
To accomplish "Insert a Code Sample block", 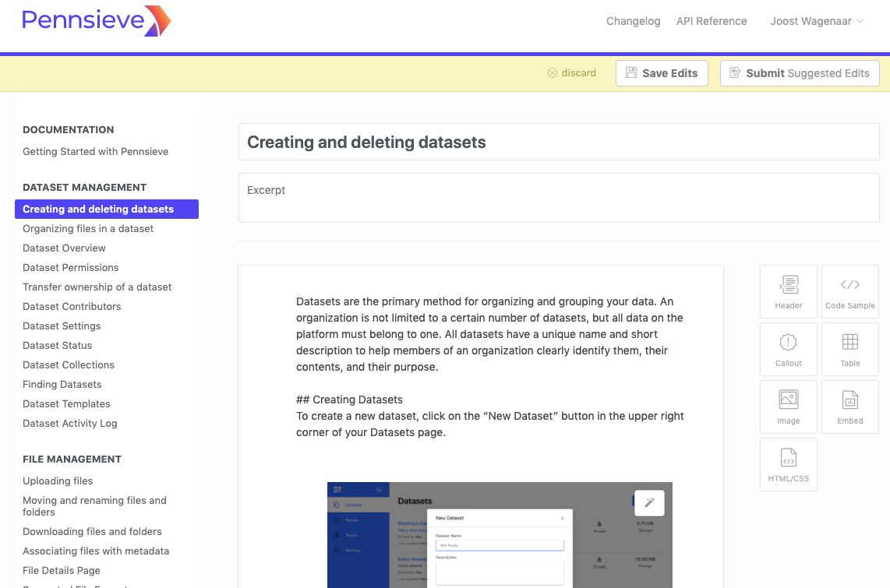I will click(849, 291).
